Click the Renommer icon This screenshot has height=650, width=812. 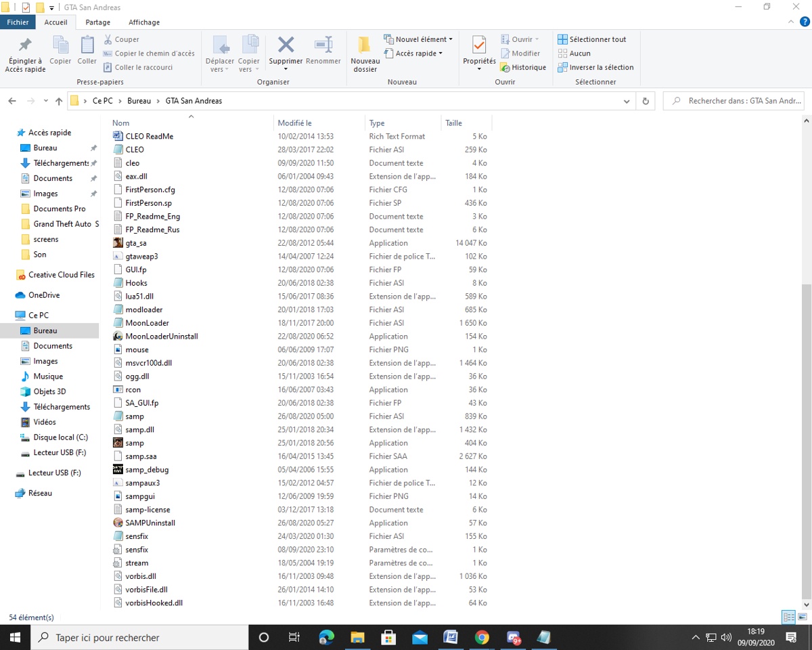(323, 45)
